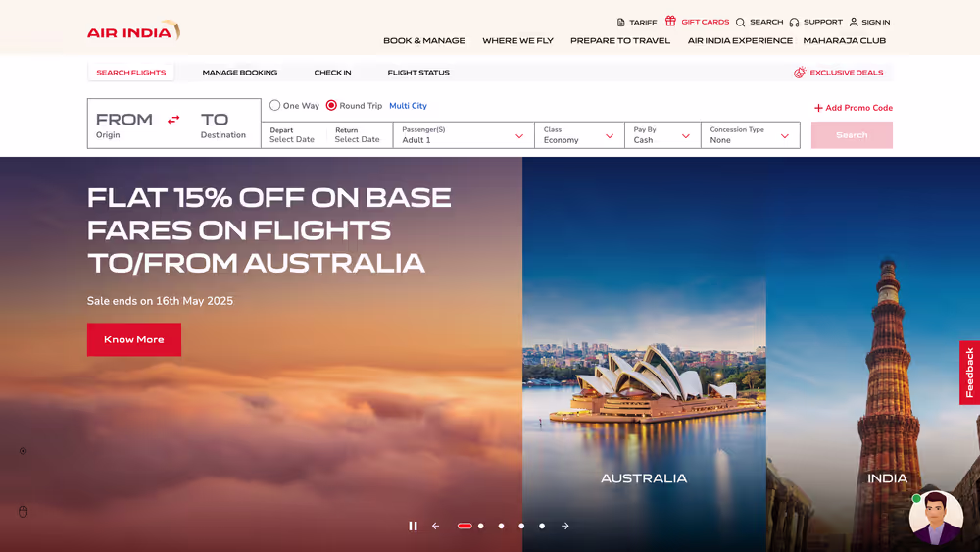Viewport: 980px width, 552px height.
Task: Swap origin and destination with arrows icon
Action: (173, 119)
